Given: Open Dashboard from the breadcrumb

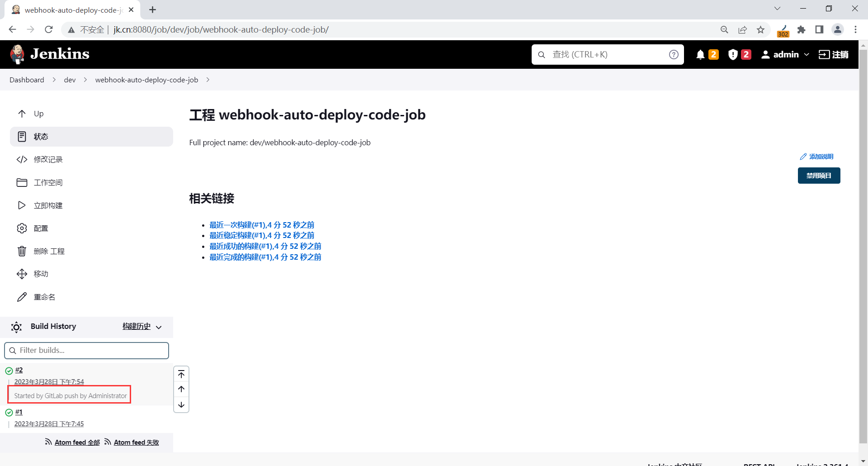Looking at the screenshot, I should point(27,80).
